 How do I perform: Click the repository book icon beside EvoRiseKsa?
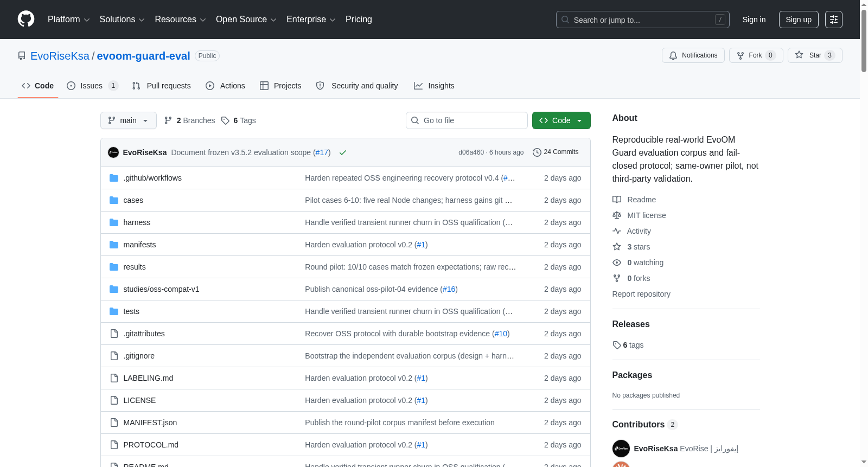22,56
